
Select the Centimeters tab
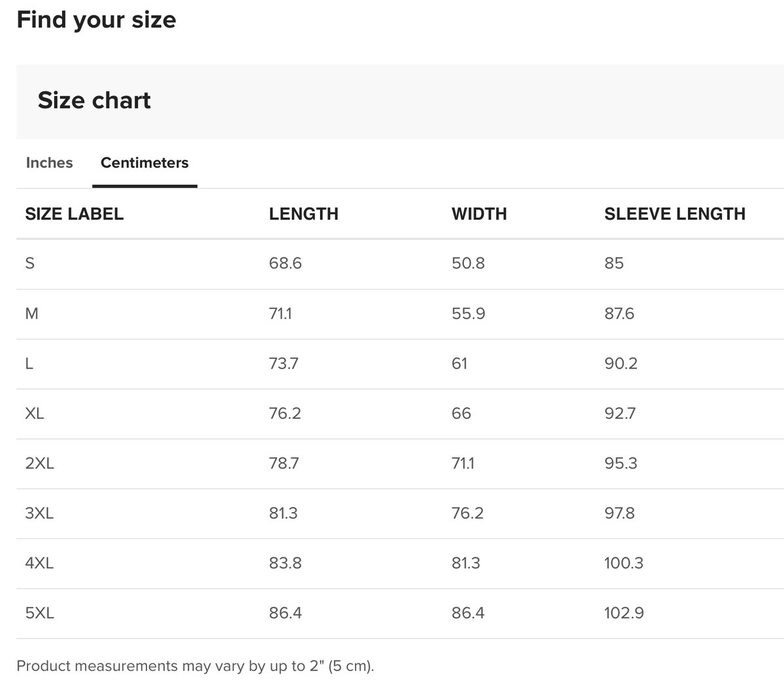[144, 163]
